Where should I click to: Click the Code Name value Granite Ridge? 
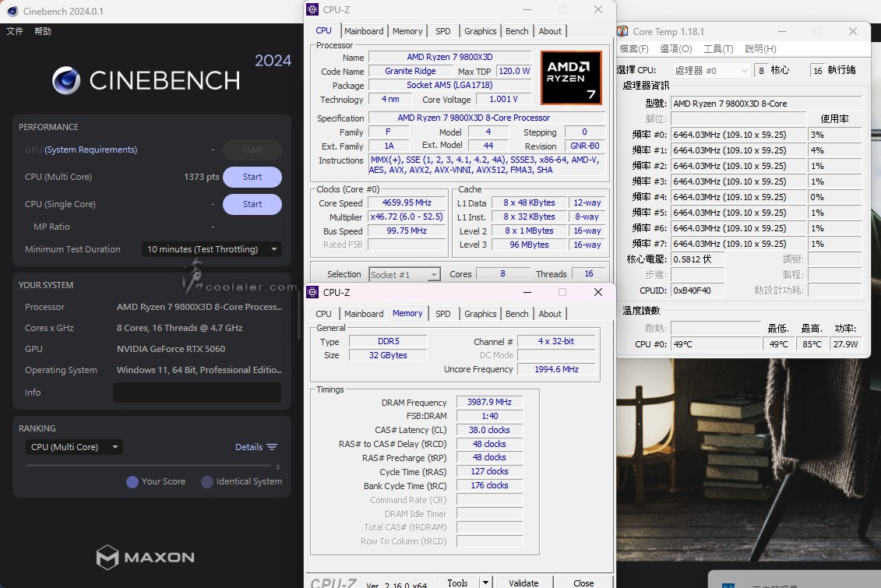click(411, 72)
